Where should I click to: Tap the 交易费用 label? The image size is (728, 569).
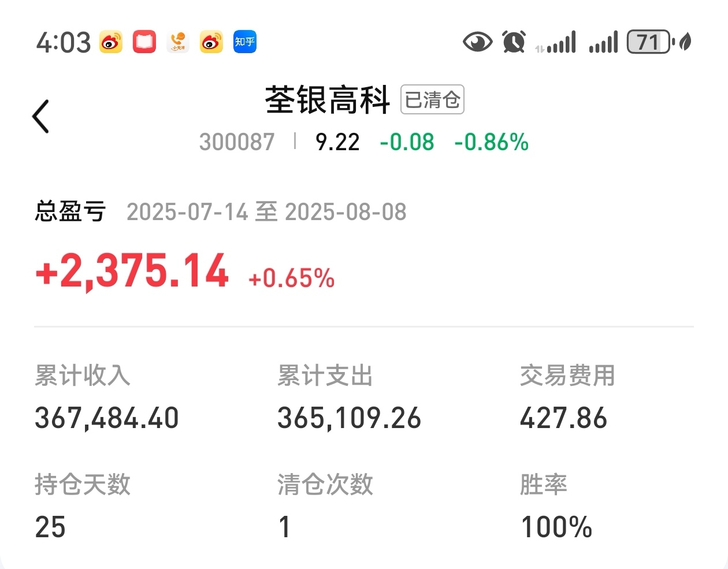[x=567, y=375]
